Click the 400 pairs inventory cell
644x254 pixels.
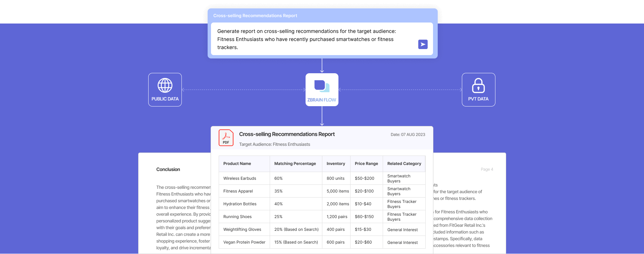[336, 229]
